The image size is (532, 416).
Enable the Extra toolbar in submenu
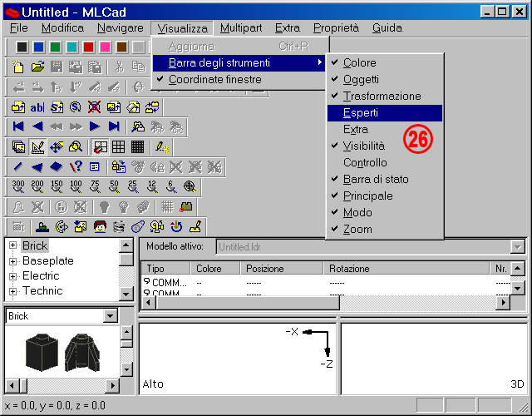tap(385, 130)
